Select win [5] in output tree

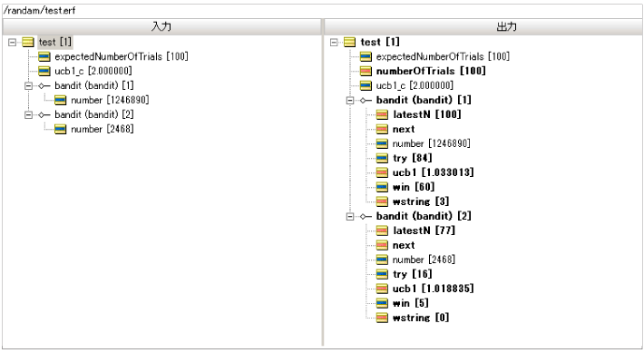click(411, 303)
